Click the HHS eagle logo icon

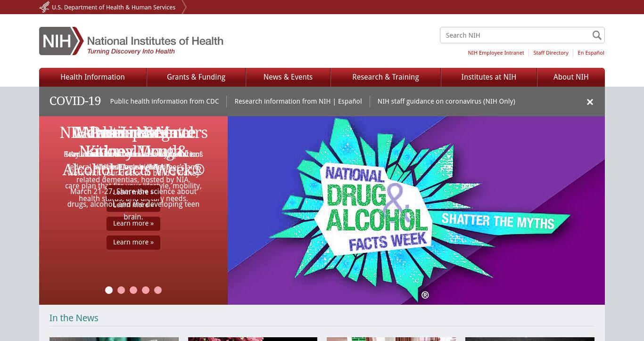pyautogui.click(x=44, y=7)
